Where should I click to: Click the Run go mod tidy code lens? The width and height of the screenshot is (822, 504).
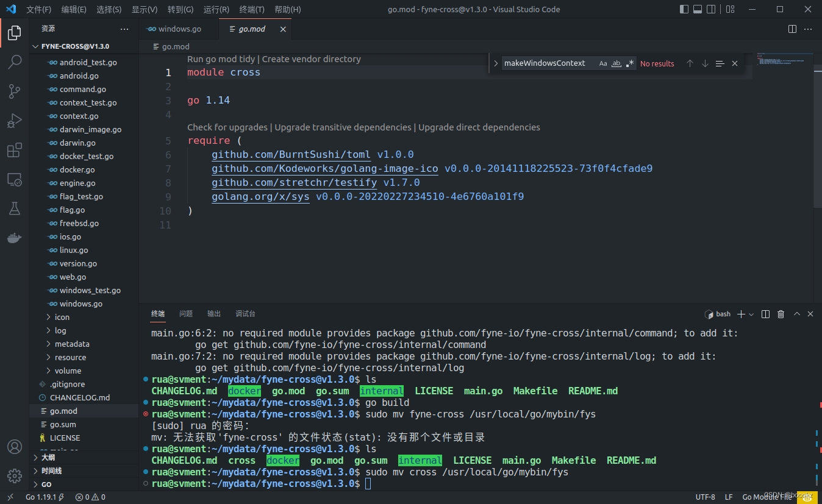(221, 59)
